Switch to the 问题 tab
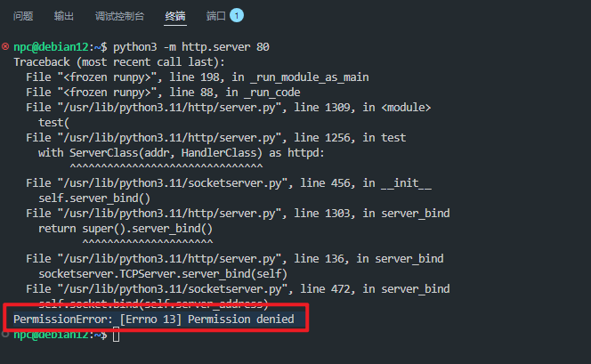The width and height of the screenshot is (591, 364). [x=23, y=16]
